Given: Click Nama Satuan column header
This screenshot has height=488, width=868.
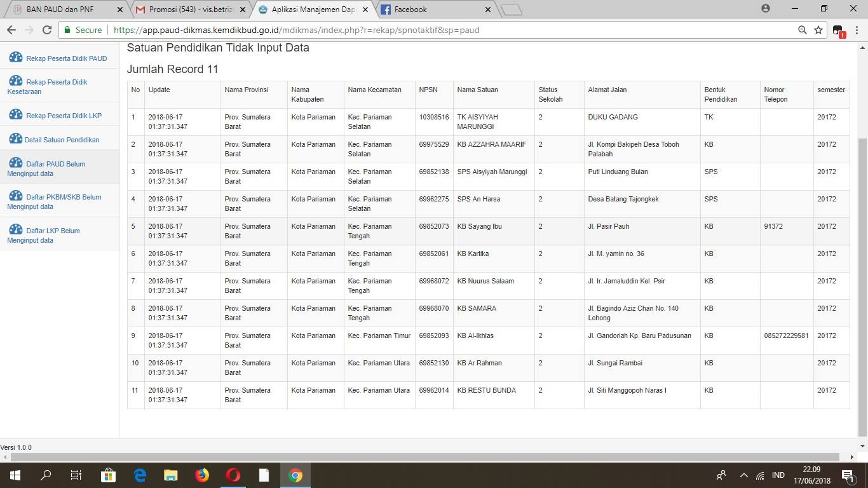Looking at the screenshot, I should click(494, 95).
